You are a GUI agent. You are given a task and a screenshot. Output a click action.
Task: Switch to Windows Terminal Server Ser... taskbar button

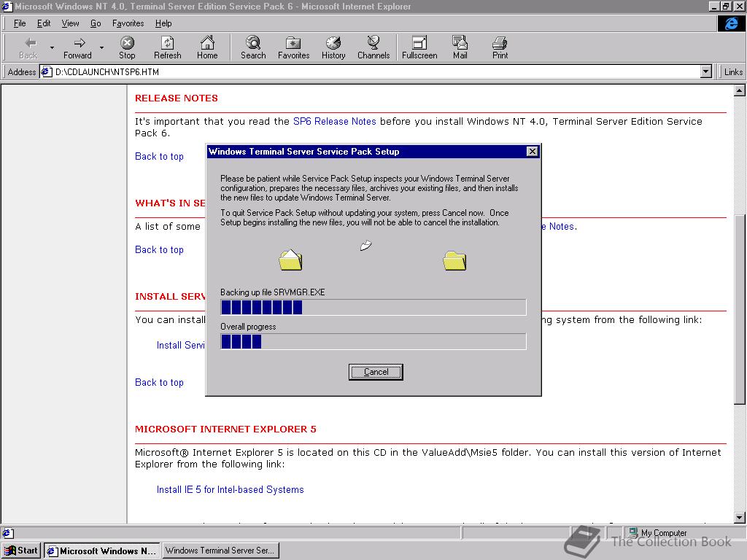pos(220,551)
